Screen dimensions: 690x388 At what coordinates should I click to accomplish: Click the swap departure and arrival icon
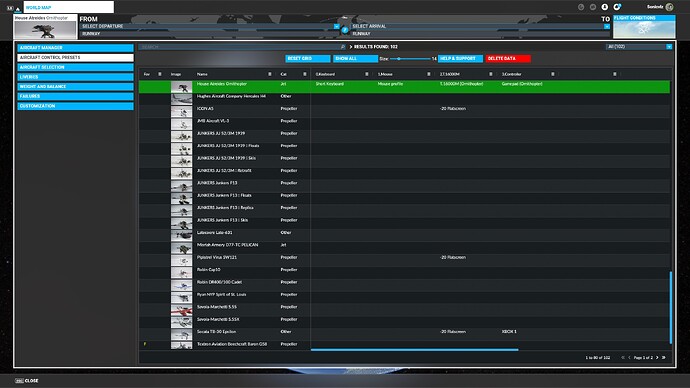coord(345,30)
